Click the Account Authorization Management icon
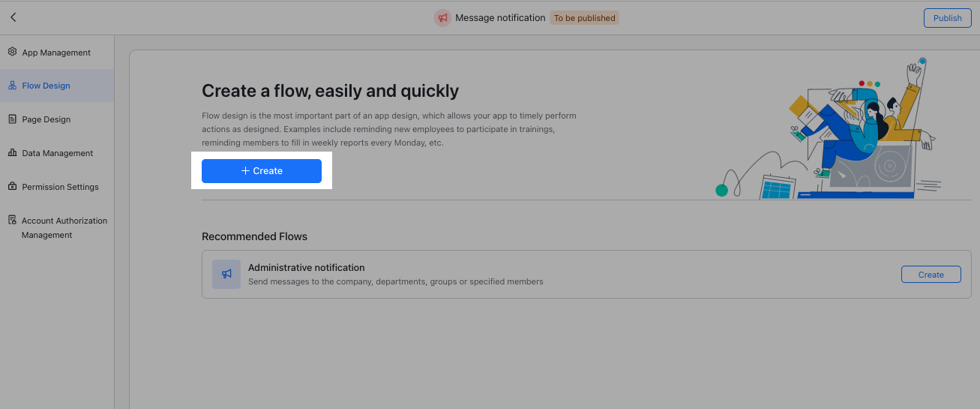Viewport: 980px width, 409px height. [12, 221]
